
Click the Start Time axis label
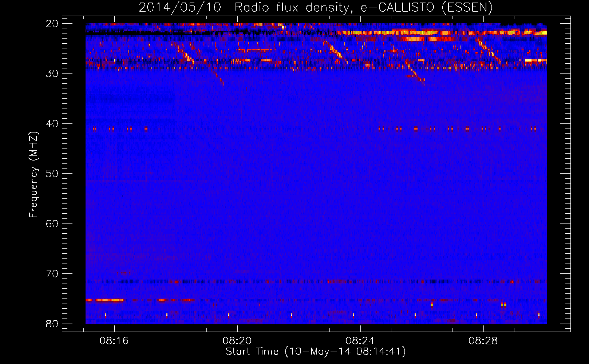tap(316, 352)
